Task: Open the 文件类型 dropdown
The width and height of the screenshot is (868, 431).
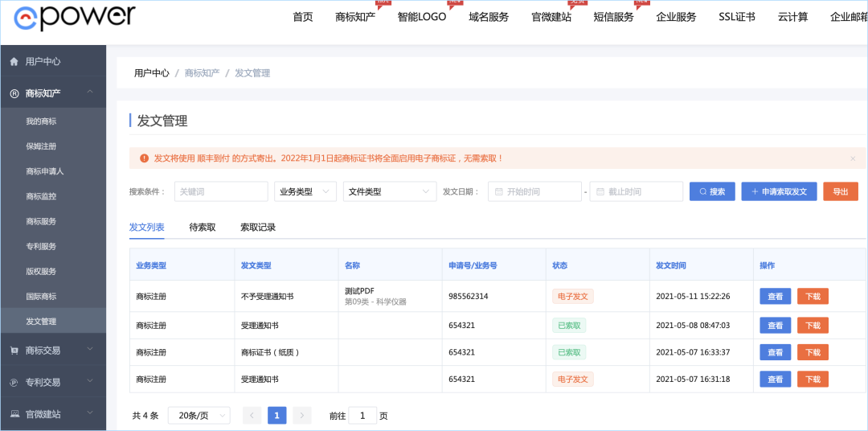Action: tap(390, 191)
